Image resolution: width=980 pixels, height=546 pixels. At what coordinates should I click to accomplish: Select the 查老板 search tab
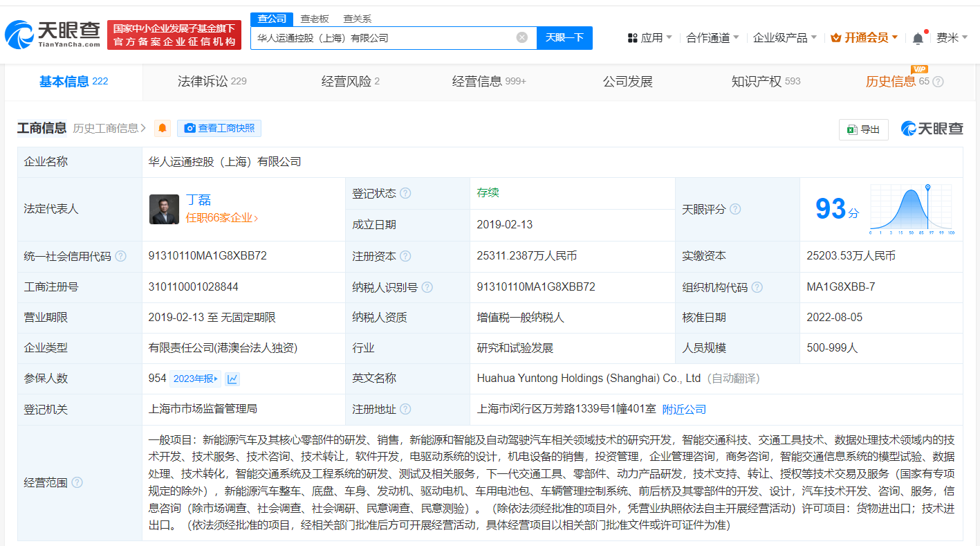click(x=315, y=19)
